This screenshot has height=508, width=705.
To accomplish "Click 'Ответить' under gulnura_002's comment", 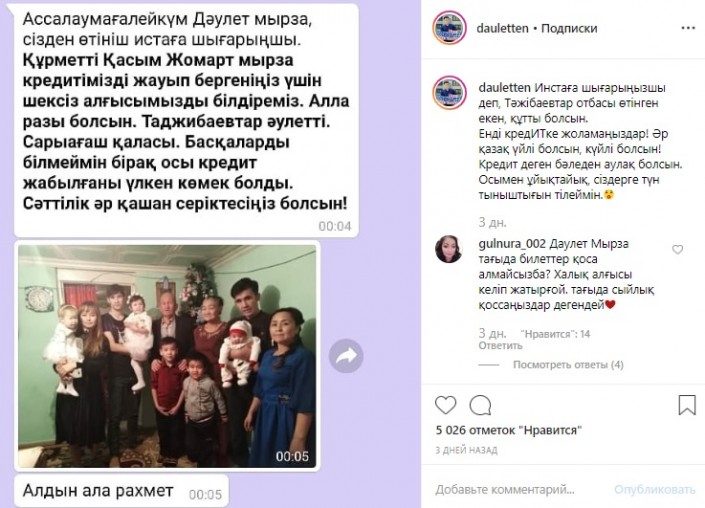I will pyautogui.click(x=500, y=346).
